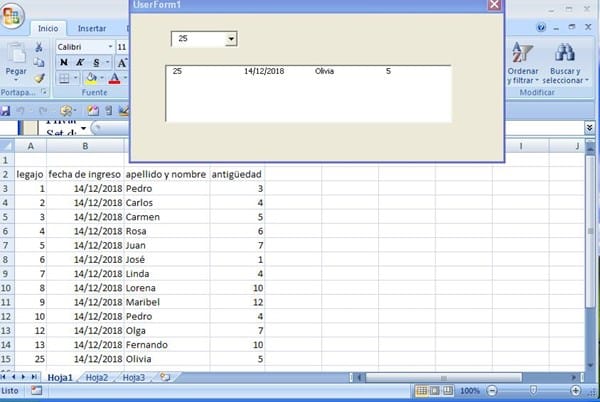Close the UserForm1 dialog

tap(494, 5)
